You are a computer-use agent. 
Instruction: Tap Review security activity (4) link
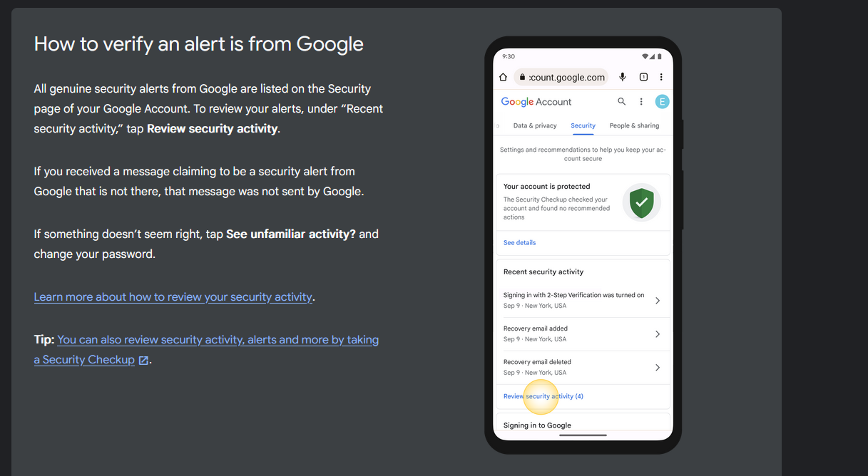coord(543,396)
